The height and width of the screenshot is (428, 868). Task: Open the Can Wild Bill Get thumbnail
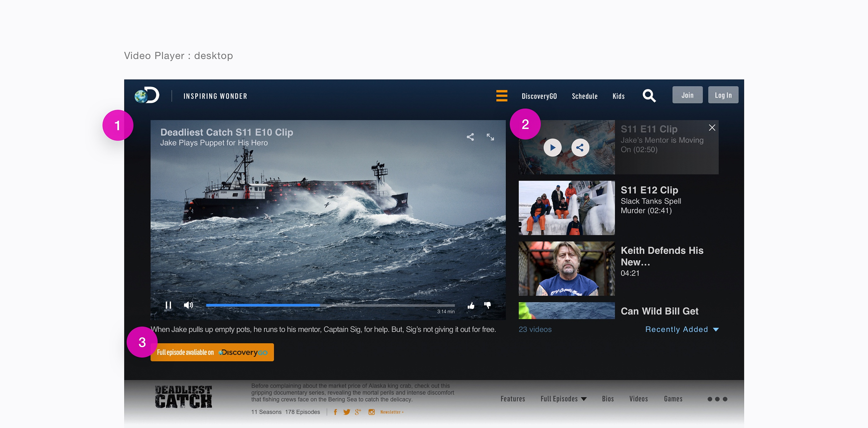[566, 311]
